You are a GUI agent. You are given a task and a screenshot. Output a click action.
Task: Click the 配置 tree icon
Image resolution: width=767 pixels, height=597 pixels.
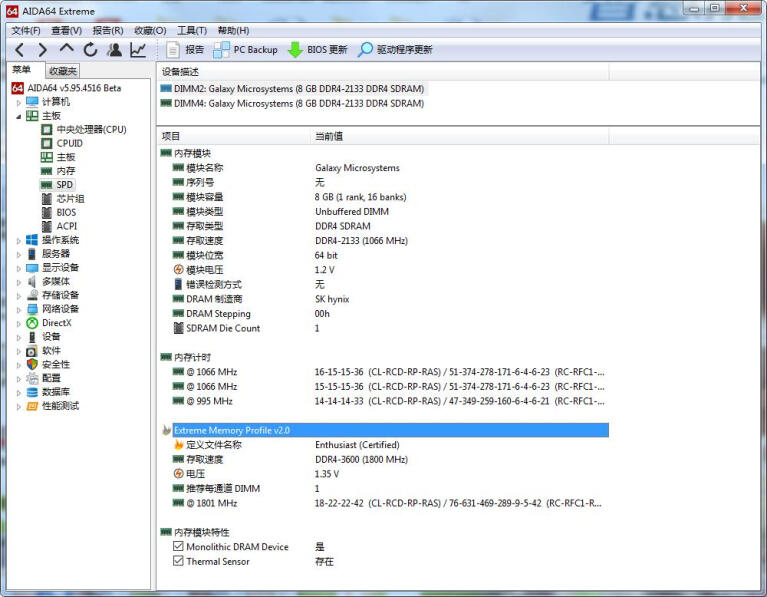[32, 378]
